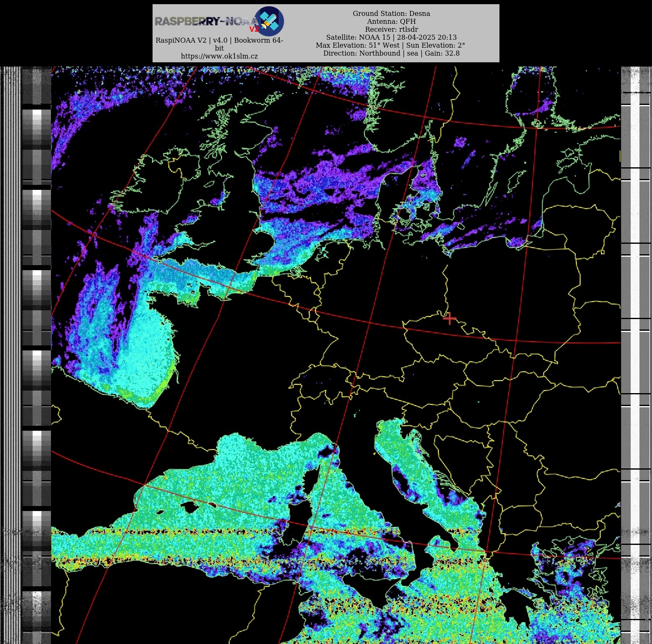Click 'Satellite: NOAA 15 | 28-04-2025 20:13' text
This screenshot has height=644, width=652.
click(x=391, y=37)
